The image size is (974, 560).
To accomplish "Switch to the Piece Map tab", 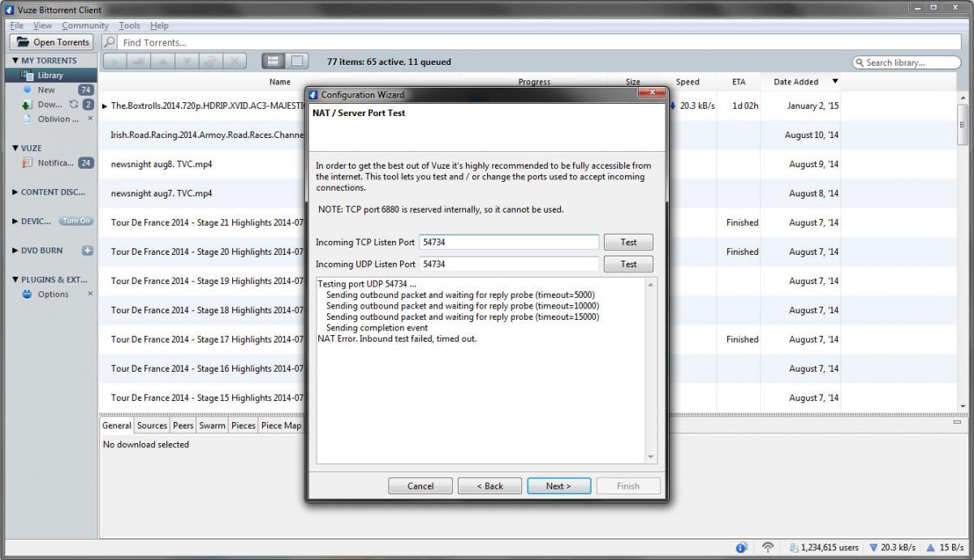I will 281,425.
